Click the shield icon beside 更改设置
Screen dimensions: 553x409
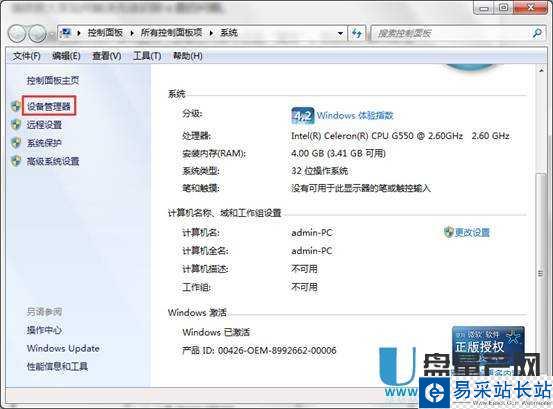(448, 232)
